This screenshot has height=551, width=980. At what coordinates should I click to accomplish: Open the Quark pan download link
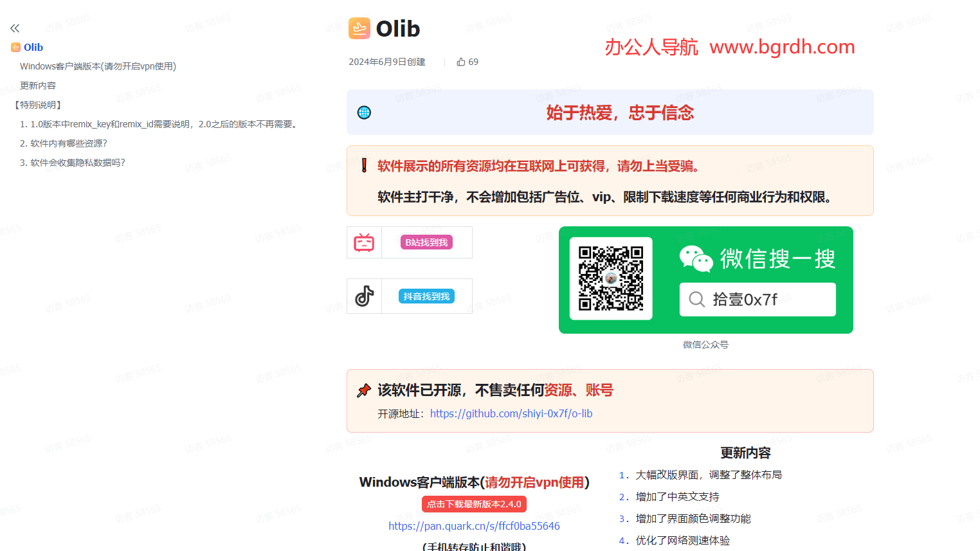tap(474, 525)
